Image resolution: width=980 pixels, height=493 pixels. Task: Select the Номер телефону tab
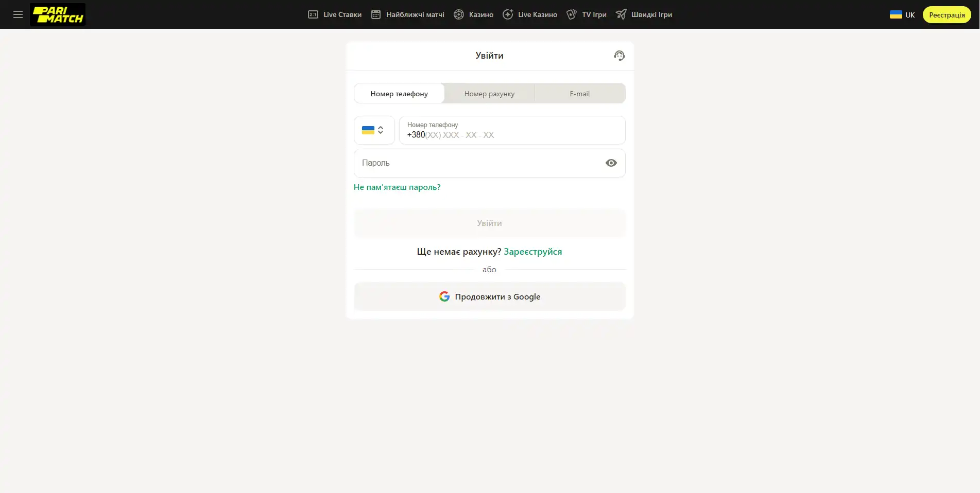coord(399,94)
